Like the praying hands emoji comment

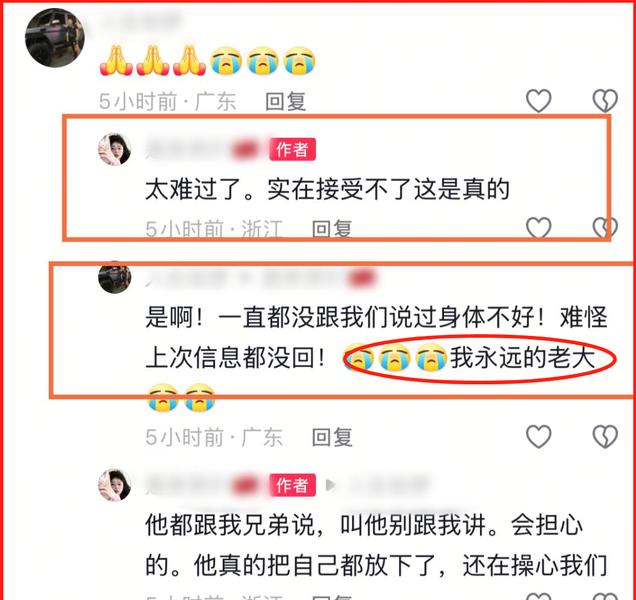click(538, 101)
